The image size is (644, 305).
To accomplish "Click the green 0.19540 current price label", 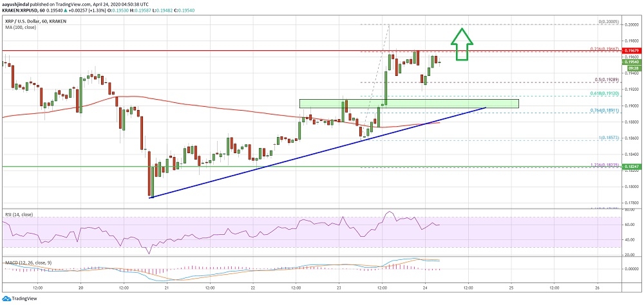I will 632,62.
